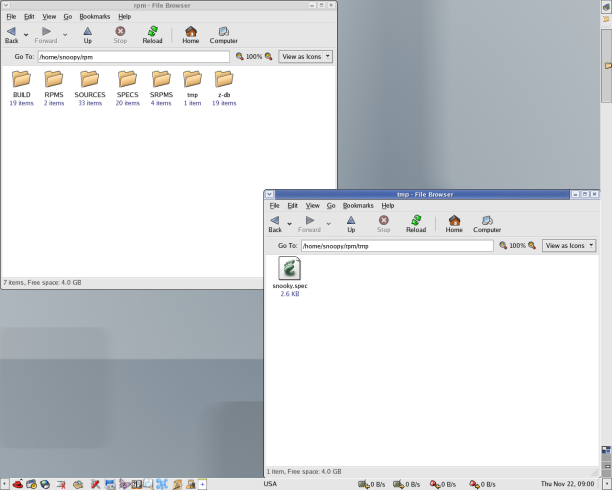This screenshot has width=612, height=490.
Task: Open Edit menu in tmp File Browser
Action: (x=292, y=205)
